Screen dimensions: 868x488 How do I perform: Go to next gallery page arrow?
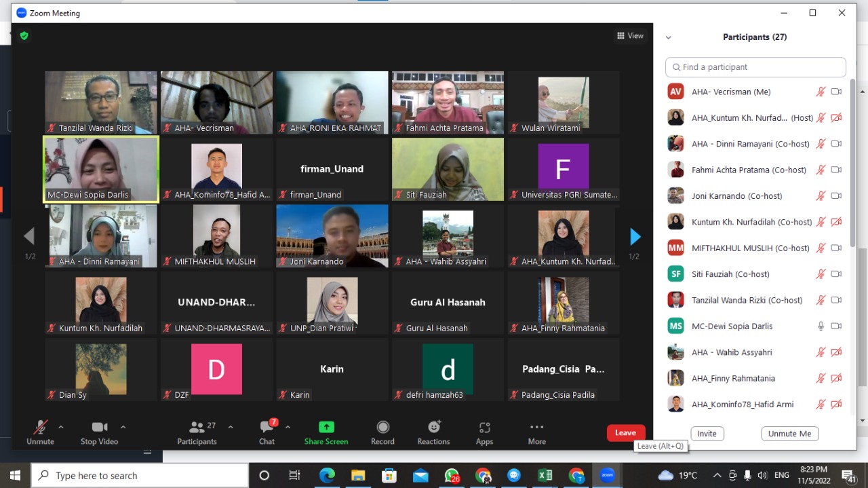pyautogui.click(x=635, y=236)
